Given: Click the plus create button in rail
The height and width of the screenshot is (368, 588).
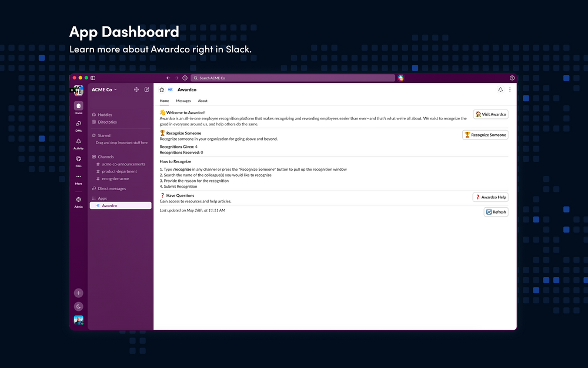Looking at the screenshot, I should pyautogui.click(x=78, y=293).
